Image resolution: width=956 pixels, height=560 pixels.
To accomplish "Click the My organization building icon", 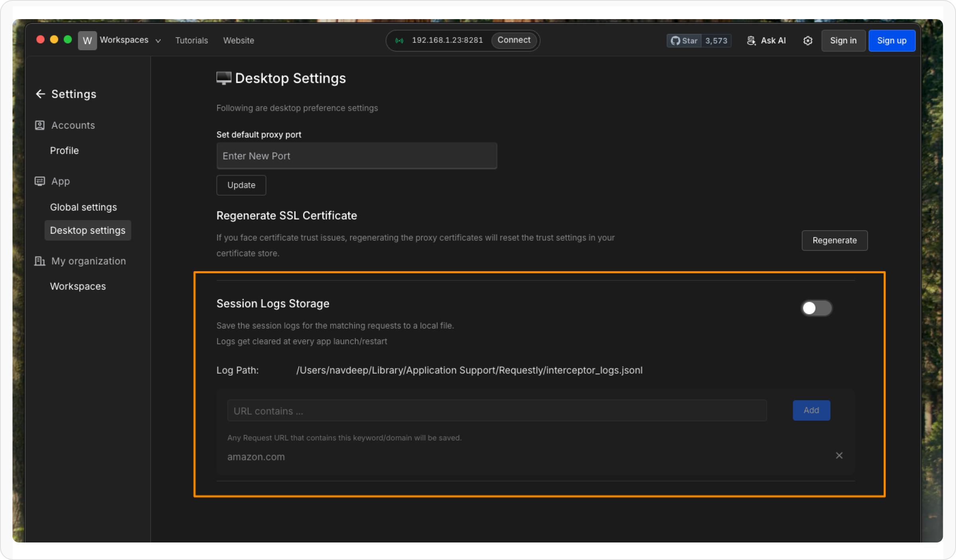I will (x=40, y=261).
